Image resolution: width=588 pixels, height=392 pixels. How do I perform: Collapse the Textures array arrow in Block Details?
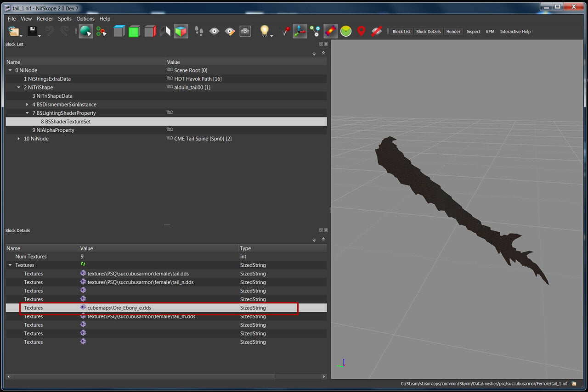coord(10,265)
